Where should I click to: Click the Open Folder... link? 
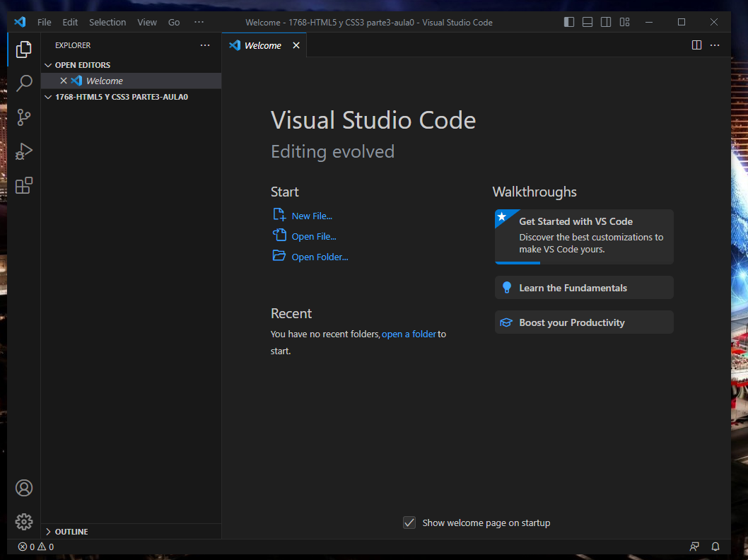320,257
